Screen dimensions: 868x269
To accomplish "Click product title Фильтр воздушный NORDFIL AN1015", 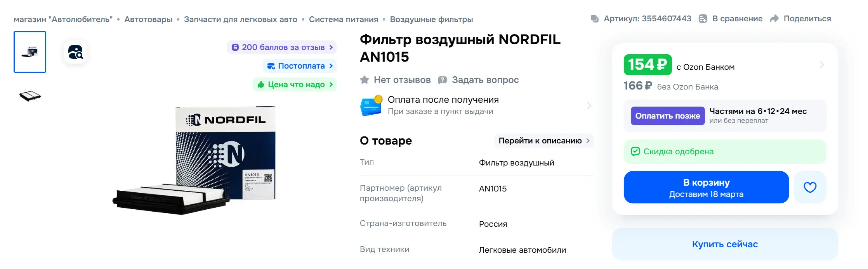I will (460, 48).
